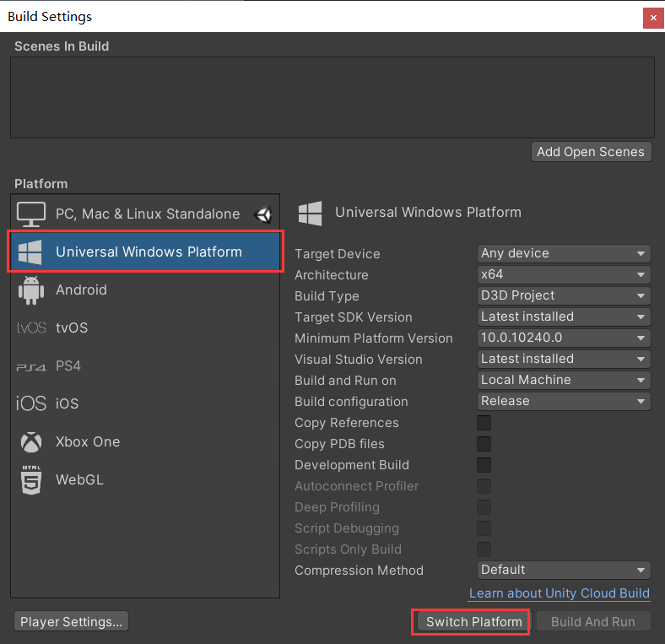Enable the Copy References checkbox
Image resolution: width=665 pixels, height=644 pixels.
pos(484,423)
